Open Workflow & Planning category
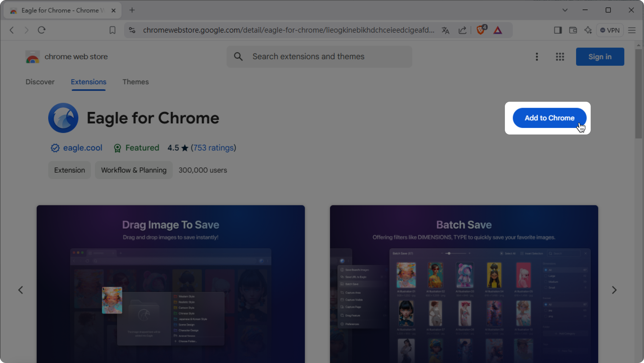The width and height of the screenshot is (644, 363). 134,170
